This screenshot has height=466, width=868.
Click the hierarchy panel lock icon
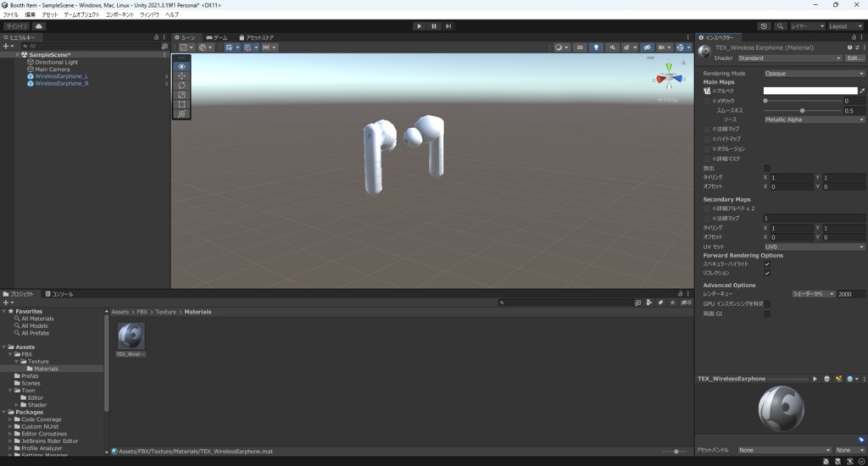click(x=156, y=37)
